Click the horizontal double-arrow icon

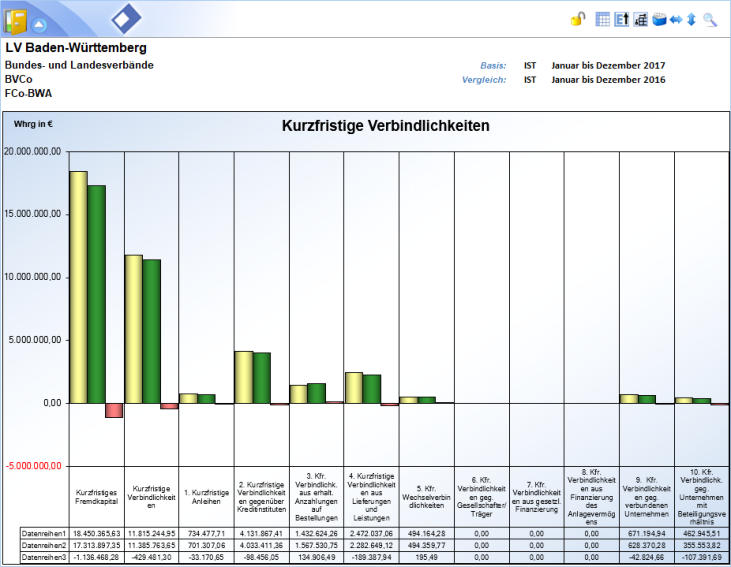675,19
